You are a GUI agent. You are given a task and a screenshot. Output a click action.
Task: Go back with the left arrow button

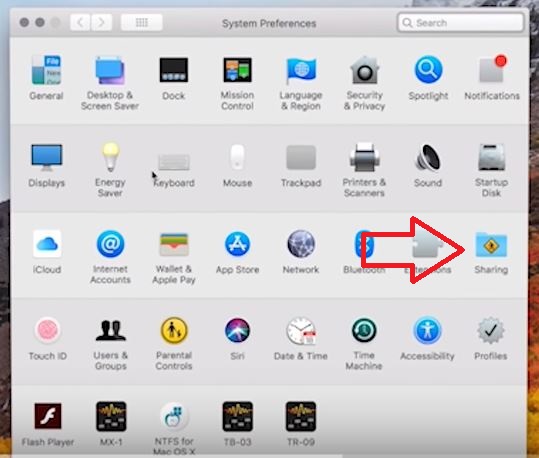pos(80,23)
